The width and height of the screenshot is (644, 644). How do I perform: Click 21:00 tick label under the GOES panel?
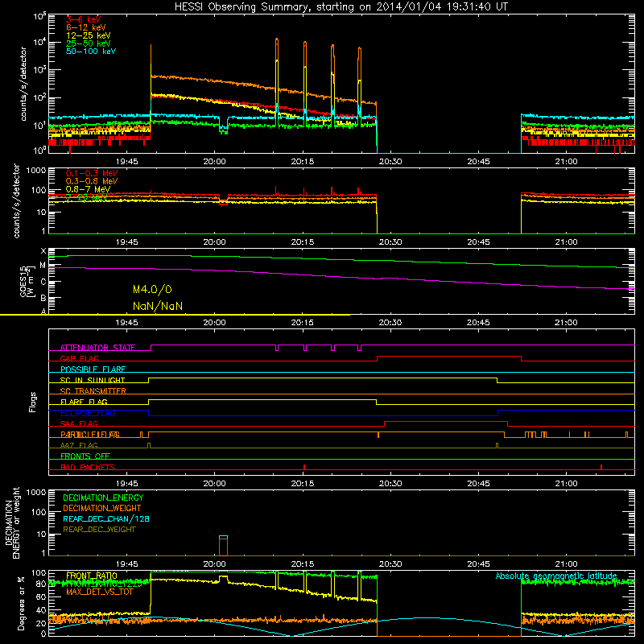pos(566,323)
